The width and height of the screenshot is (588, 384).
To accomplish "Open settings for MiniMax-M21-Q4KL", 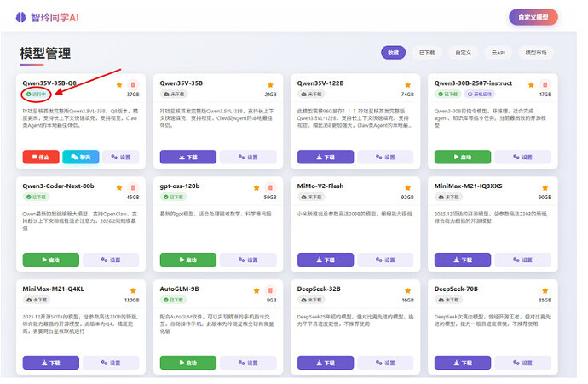I will pos(111,363).
